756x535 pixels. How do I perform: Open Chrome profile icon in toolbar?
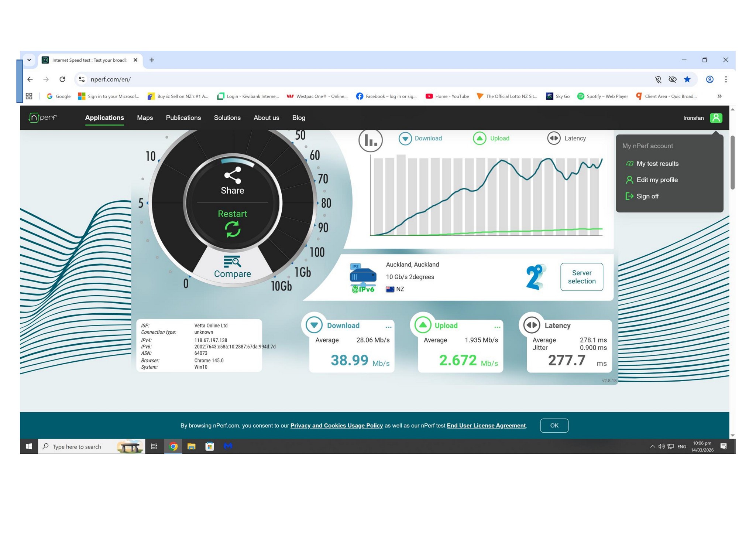coord(709,79)
